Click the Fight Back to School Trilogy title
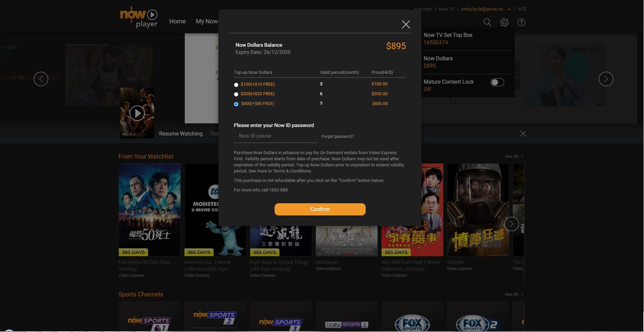Viewport: 644px width, 332px height. [x=279, y=266]
